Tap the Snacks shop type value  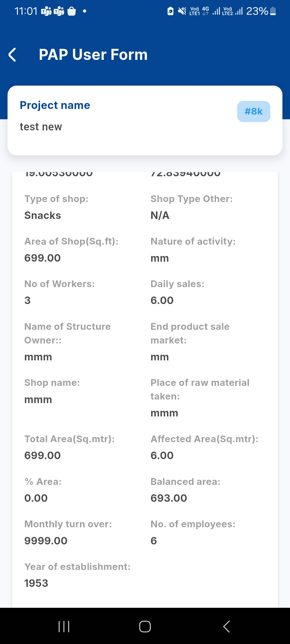[x=43, y=215]
